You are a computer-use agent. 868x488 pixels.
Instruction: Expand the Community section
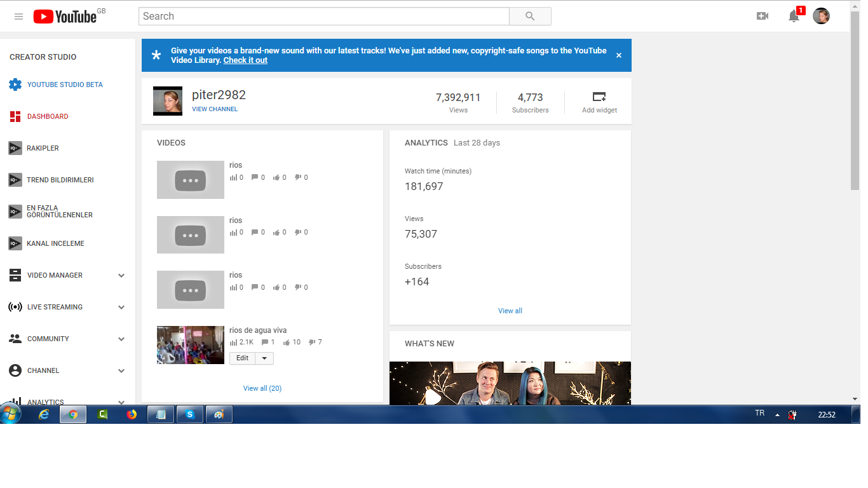pyautogui.click(x=121, y=339)
